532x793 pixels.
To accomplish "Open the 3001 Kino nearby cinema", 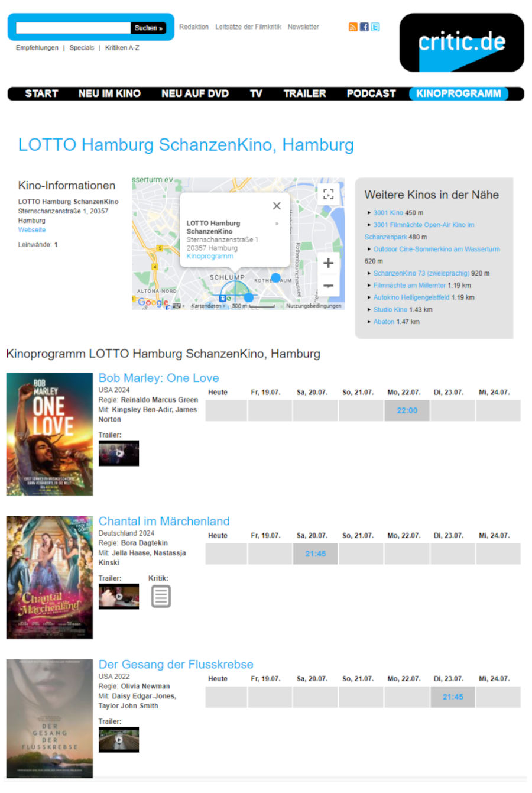I will click(388, 213).
